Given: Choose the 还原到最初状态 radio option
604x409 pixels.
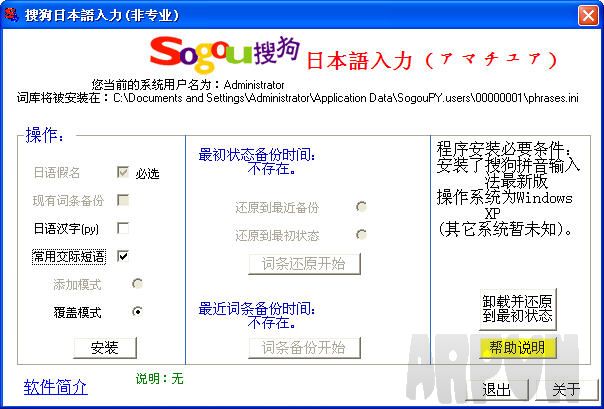Looking at the screenshot, I should tap(361, 234).
